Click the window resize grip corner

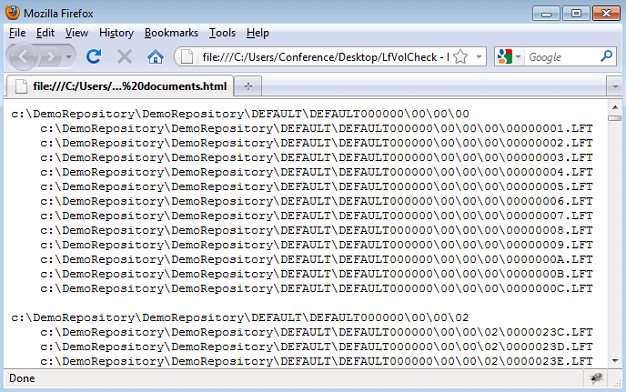pyautogui.click(x=618, y=382)
